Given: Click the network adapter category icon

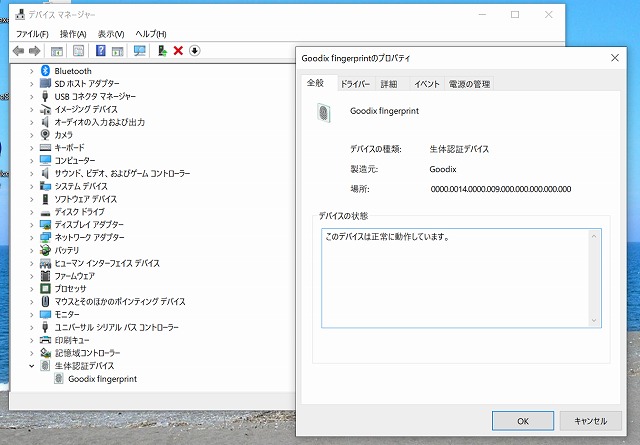Looking at the screenshot, I should 45,237.
